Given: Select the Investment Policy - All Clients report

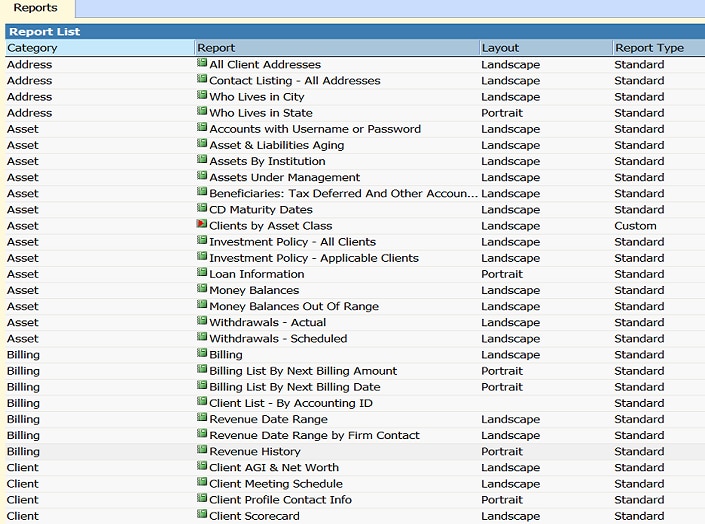Looking at the screenshot, I should (x=292, y=242).
